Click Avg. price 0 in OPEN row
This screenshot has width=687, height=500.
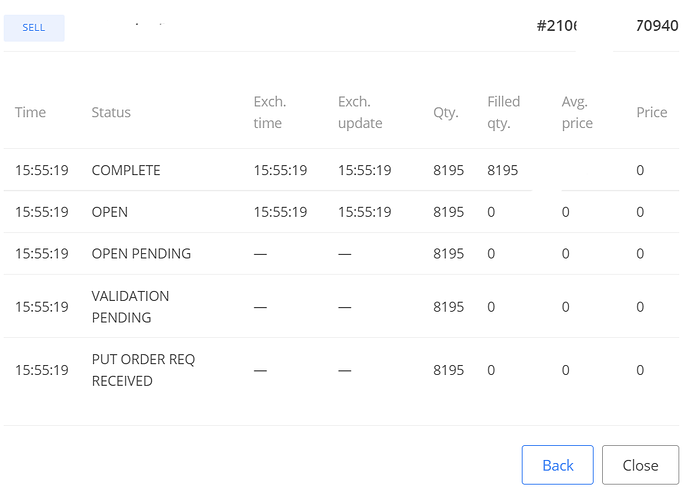[566, 212]
